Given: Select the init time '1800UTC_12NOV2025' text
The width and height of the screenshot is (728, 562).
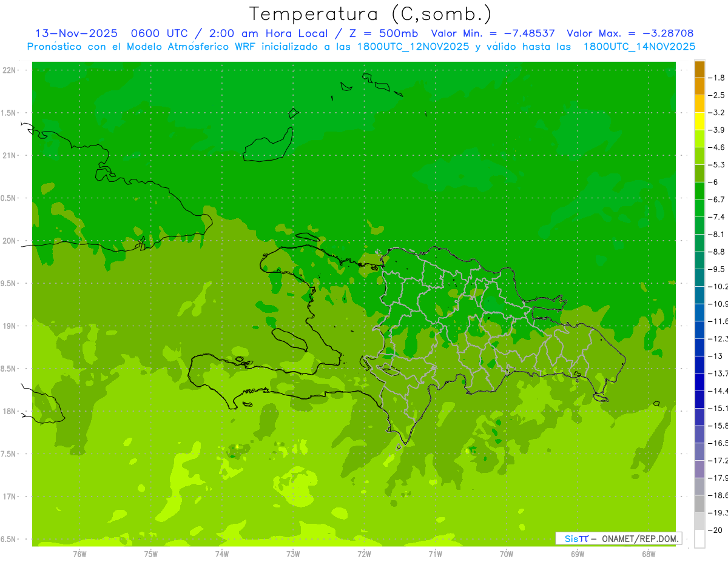Looking at the screenshot, I should 411,47.
